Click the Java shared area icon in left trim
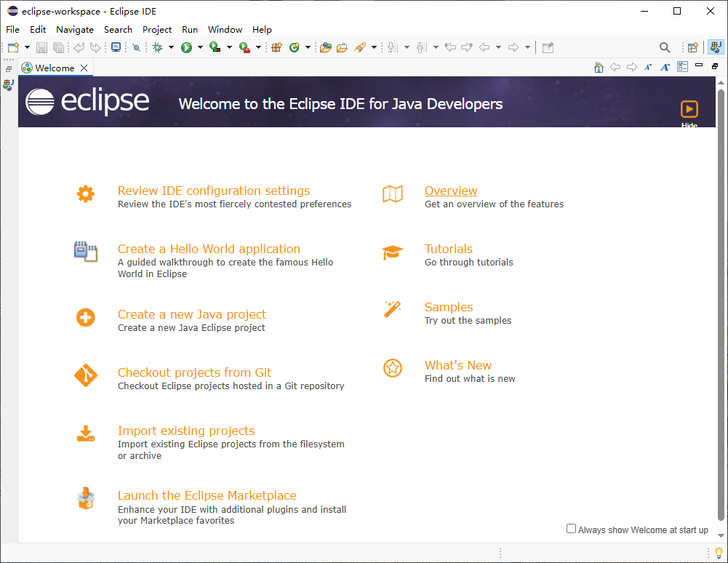 tap(8, 84)
